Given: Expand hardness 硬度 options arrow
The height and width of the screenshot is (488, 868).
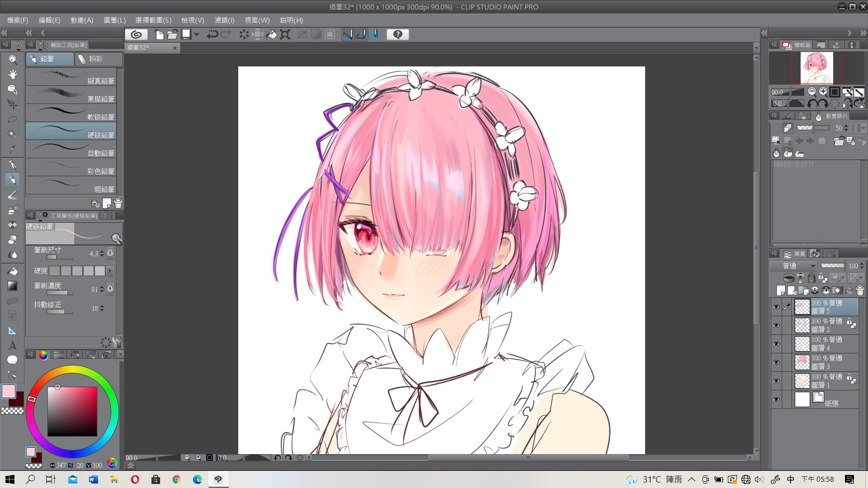Looking at the screenshot, I should coord(110,271).
